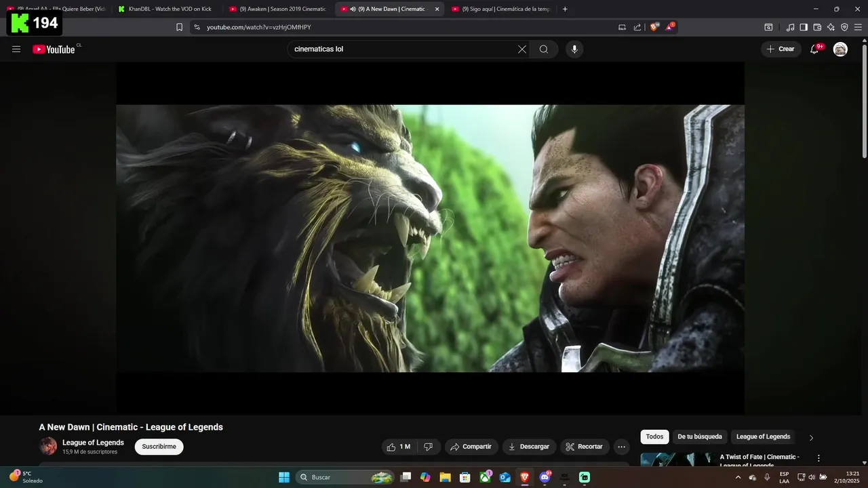View site information icon in address bar
The width and height of the screenshot is (868, 488).
197,27
